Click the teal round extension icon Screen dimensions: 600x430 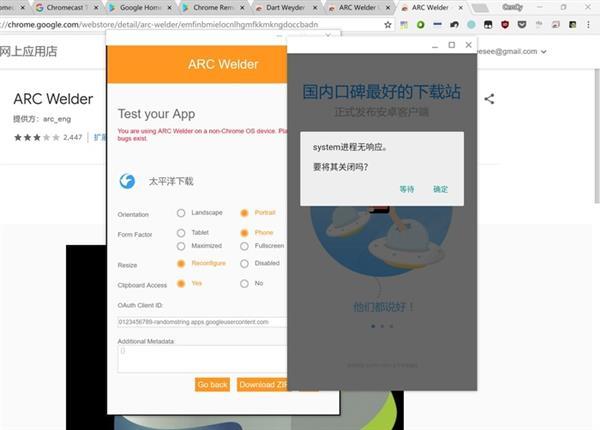coord(471,25)
